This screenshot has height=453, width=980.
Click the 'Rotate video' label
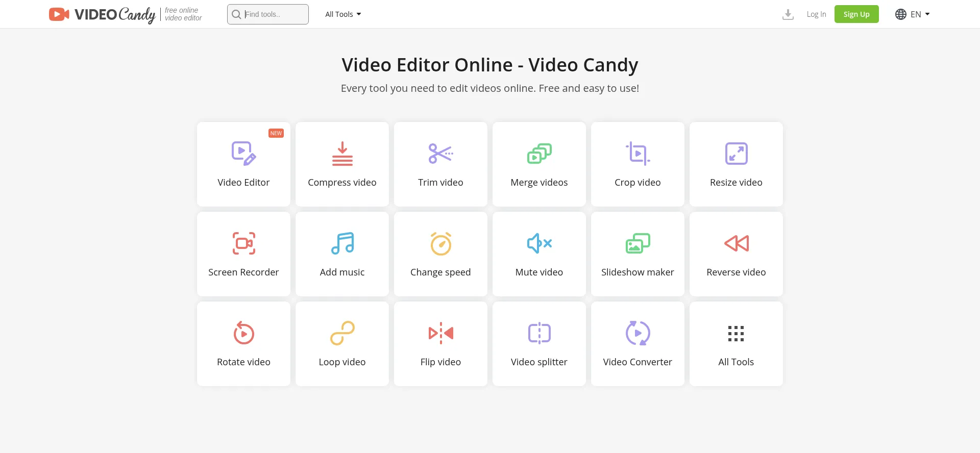coord(243,362)
